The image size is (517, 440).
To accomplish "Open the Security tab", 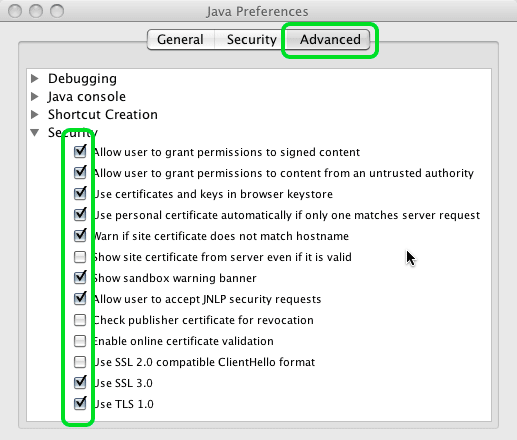I will coord(251,40).
